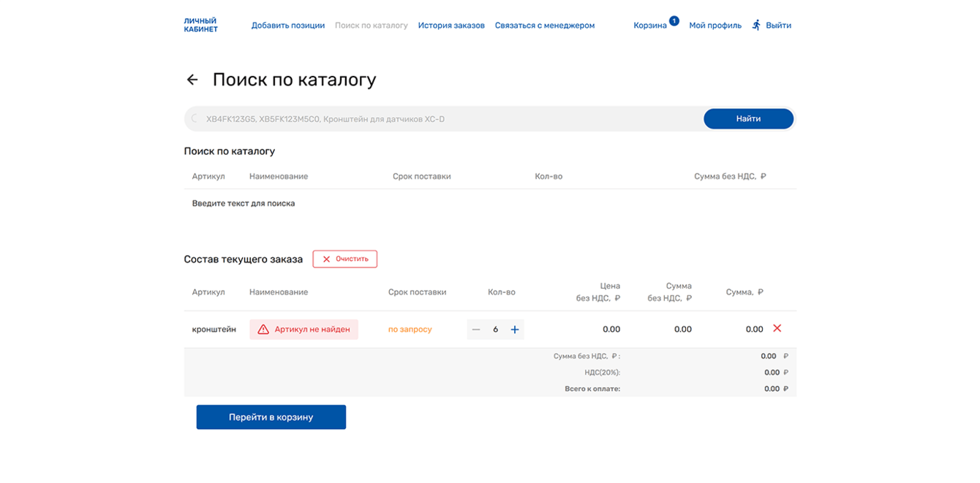Click the Очистить button to clear the order
Viewport: 980px width, 483px height.
coord(345,259)
